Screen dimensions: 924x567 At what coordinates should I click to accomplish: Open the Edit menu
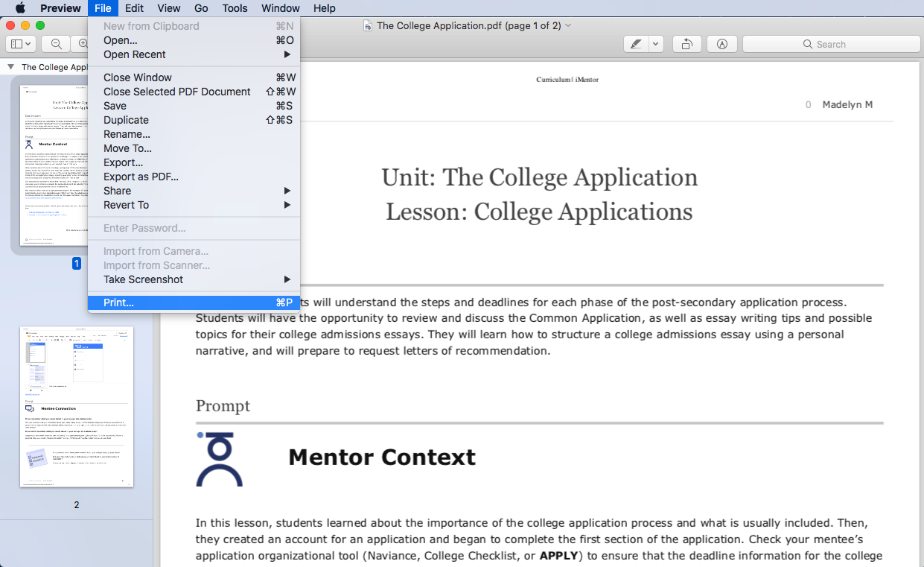click(x=135, y=8)
